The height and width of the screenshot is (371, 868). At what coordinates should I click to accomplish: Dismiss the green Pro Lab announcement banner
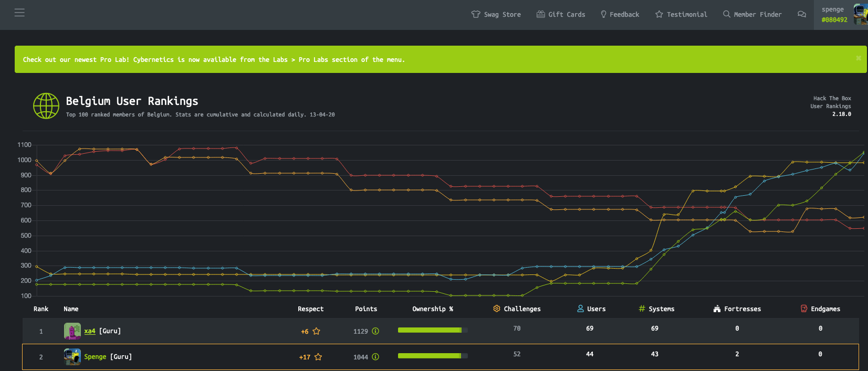(859, 58)
